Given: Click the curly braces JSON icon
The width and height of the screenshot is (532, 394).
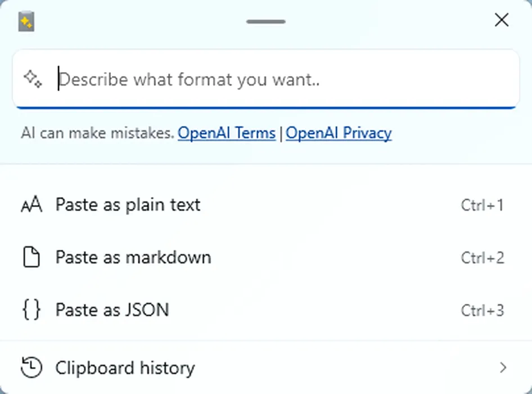Looking at the screenshot, I should point(31,310).
